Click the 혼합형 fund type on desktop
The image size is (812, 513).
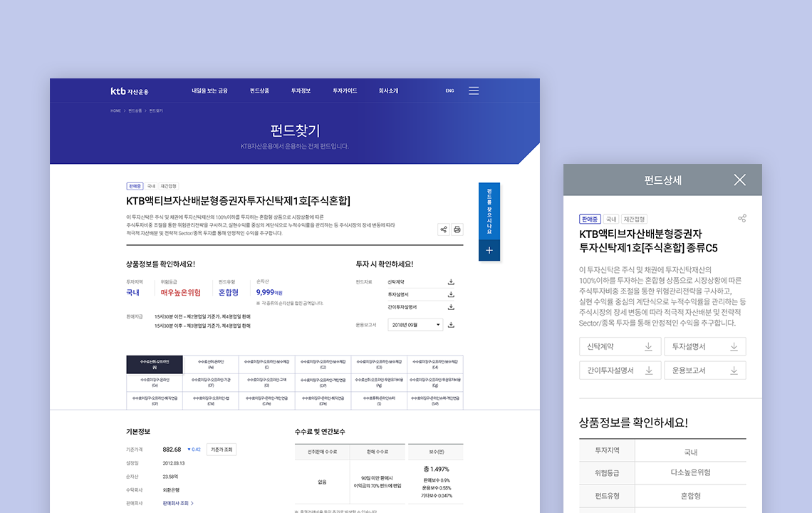pyautogui.click(x=229, y=293)
